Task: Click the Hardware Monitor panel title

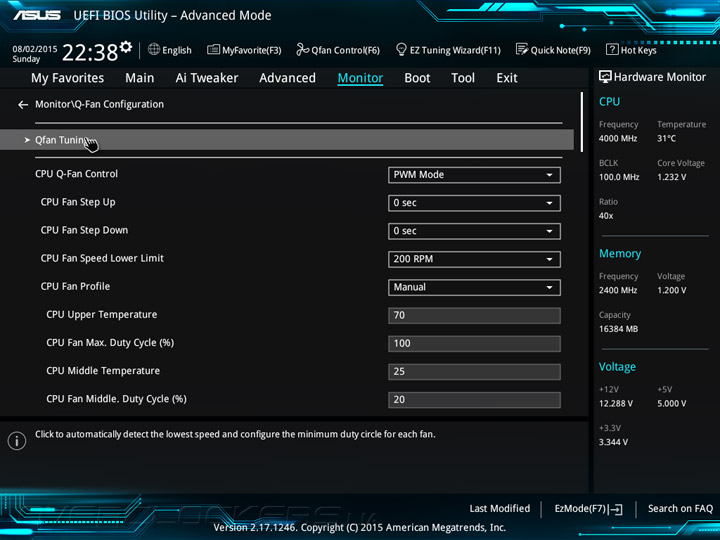Action: [x=660, y=77]
